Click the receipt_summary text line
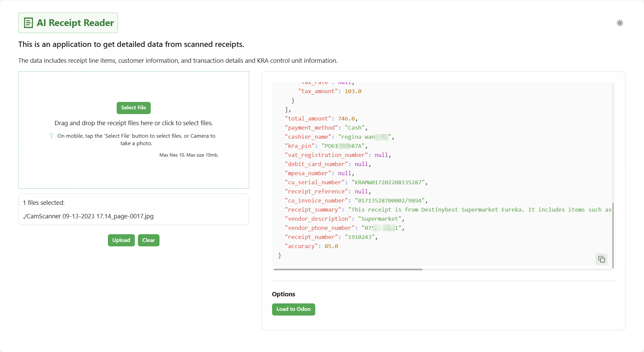This screenshot has height=352, width=644. click(448, 210)
